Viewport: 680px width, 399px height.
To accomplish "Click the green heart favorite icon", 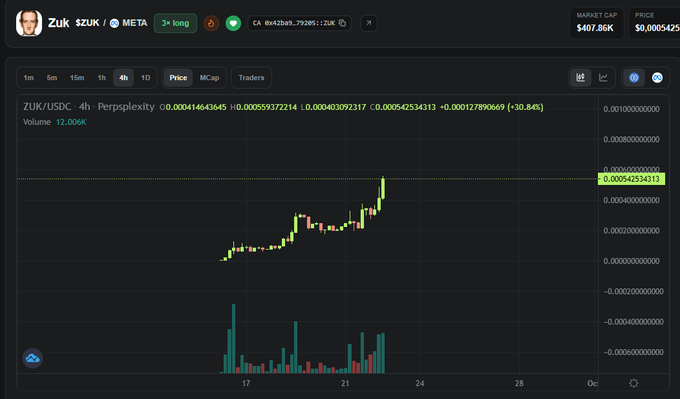I will point(233,23).
